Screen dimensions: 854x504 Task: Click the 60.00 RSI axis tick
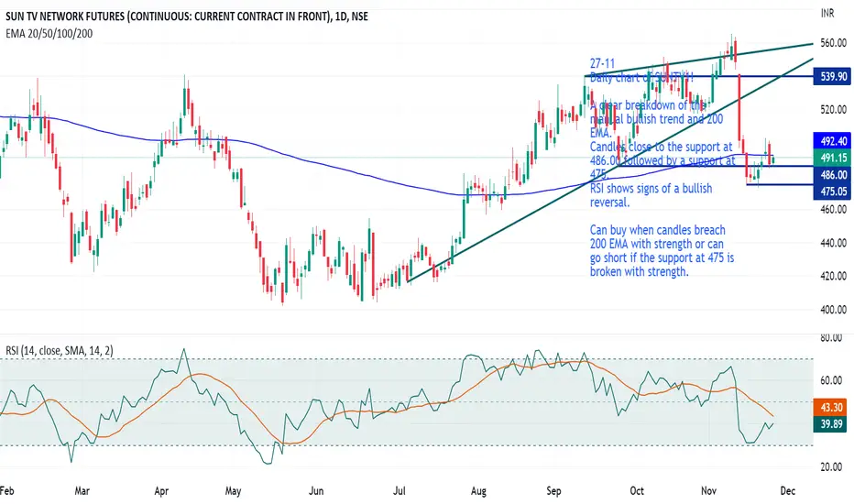coord(831,380)
